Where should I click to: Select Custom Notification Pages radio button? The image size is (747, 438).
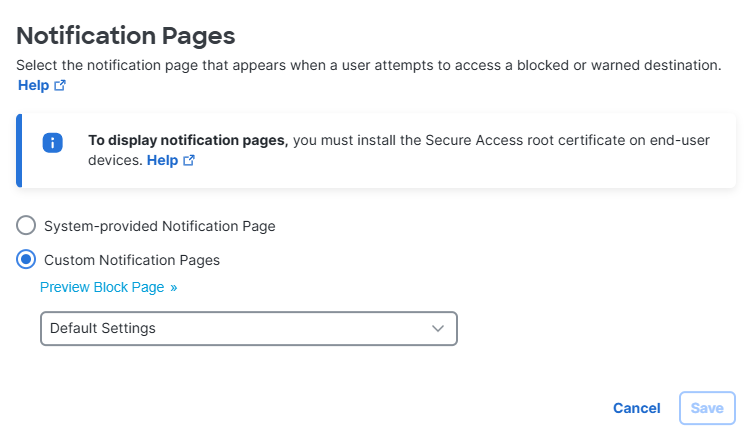(x=26, y=260)
